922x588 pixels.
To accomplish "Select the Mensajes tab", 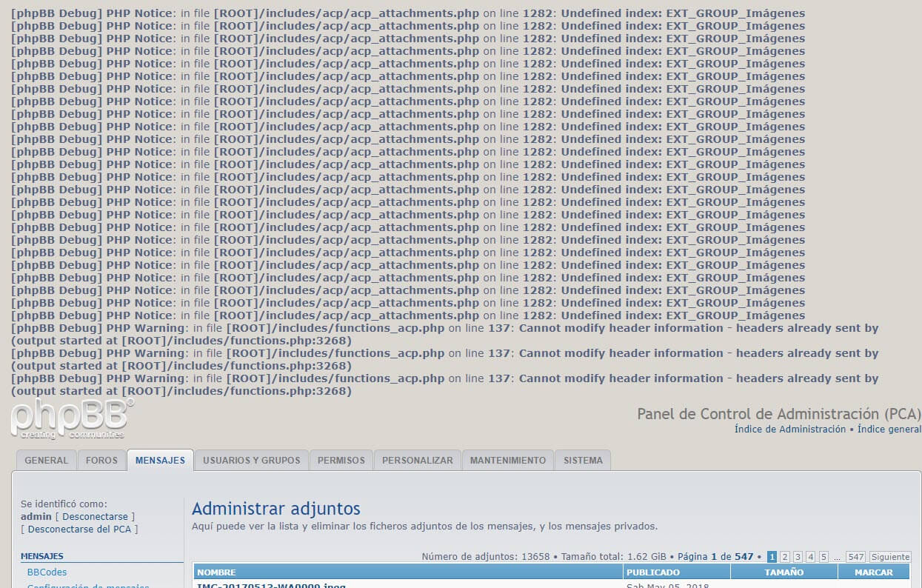I will coord(160,461).
